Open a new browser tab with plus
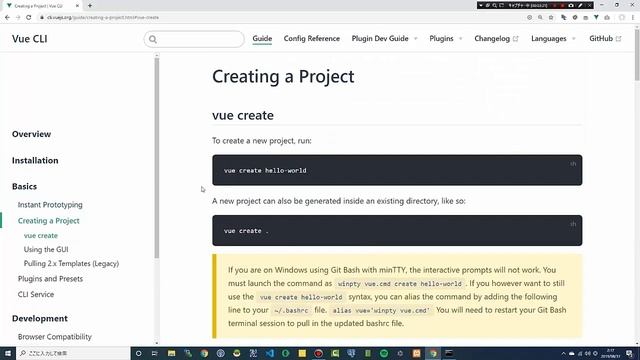The image size is (640, 360). [x=90, y=6]
